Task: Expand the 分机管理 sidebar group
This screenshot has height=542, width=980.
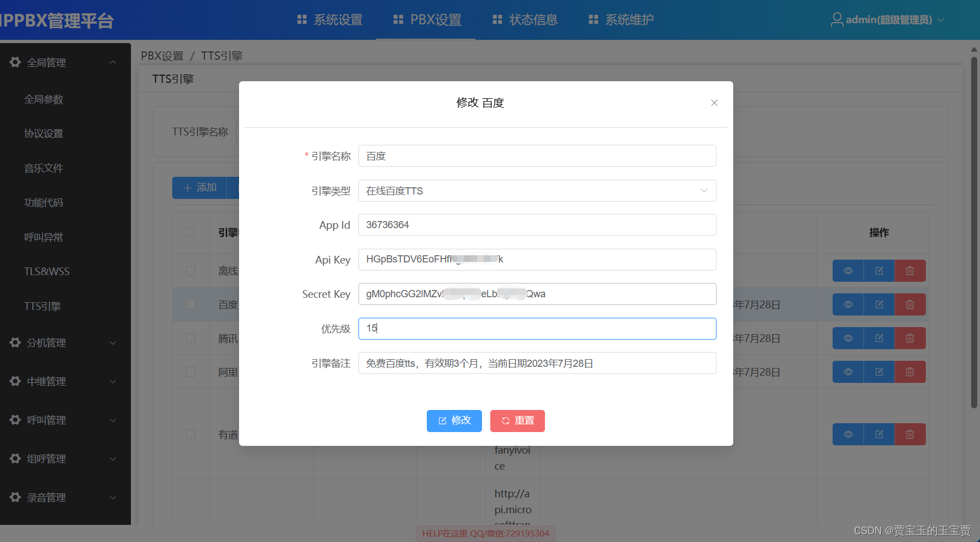Action: pyautogui.click(x=65, y=343)
